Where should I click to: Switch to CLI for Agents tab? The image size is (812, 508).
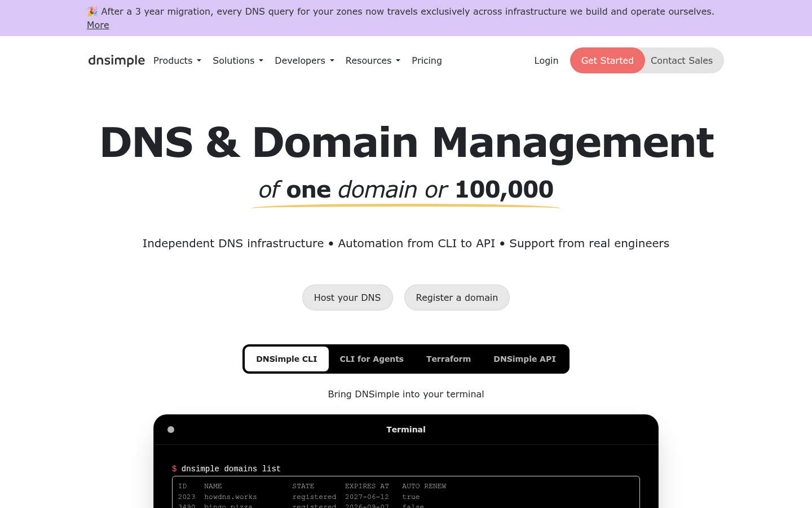click(372, 359)
